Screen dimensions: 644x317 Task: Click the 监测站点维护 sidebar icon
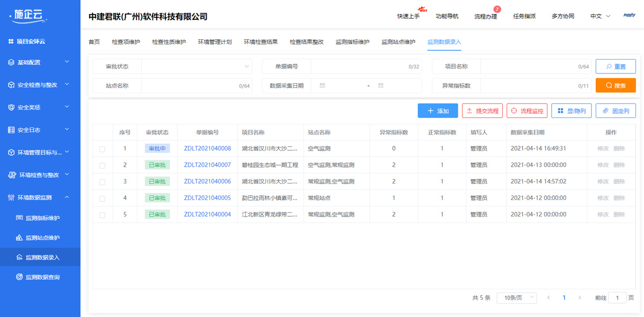pyautogui.click(x=20, y=238)
